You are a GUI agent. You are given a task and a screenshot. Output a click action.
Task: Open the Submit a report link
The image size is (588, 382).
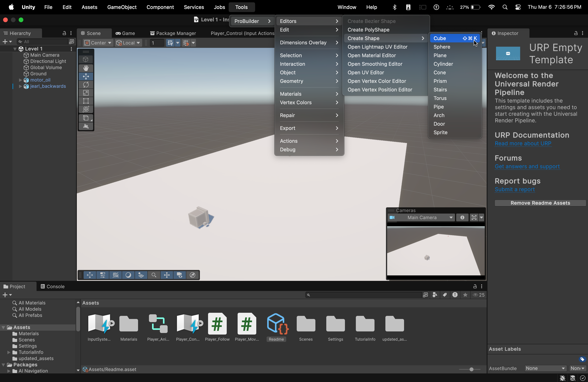(515, 189)
